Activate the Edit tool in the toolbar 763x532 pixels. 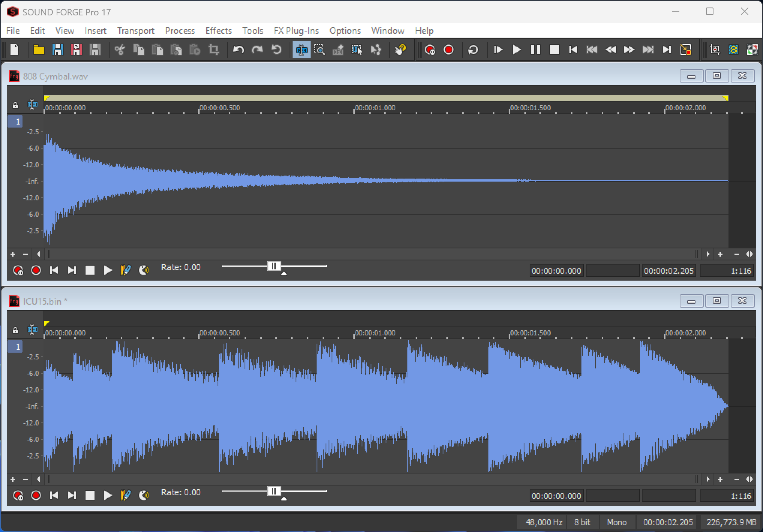pyautogui.click(x=301, y=50)
